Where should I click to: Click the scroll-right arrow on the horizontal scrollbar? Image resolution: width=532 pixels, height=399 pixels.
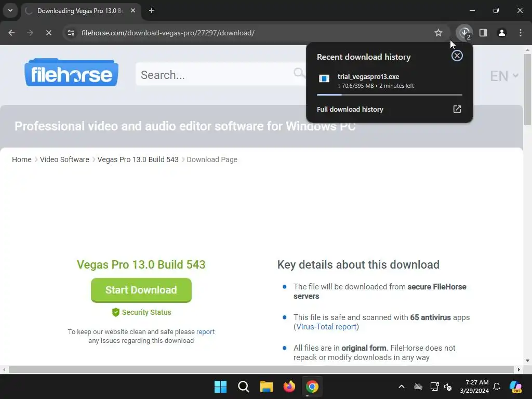pos(519,369)
